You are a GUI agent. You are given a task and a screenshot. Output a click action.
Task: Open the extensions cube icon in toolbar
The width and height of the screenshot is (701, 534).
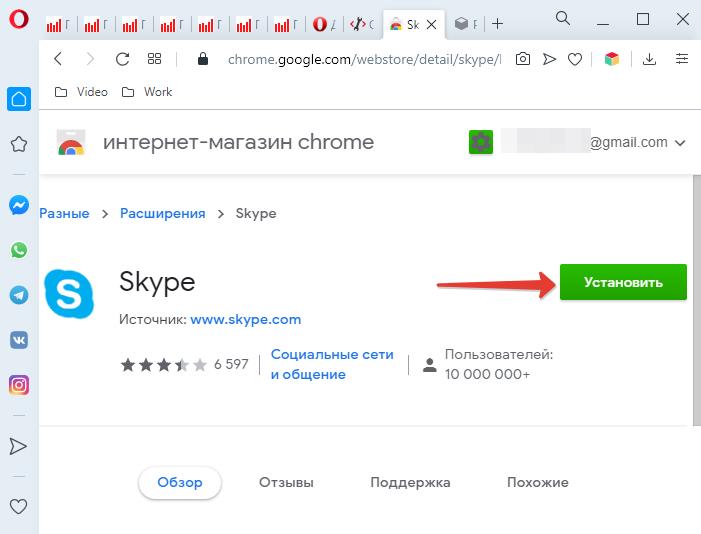point(612,59)
